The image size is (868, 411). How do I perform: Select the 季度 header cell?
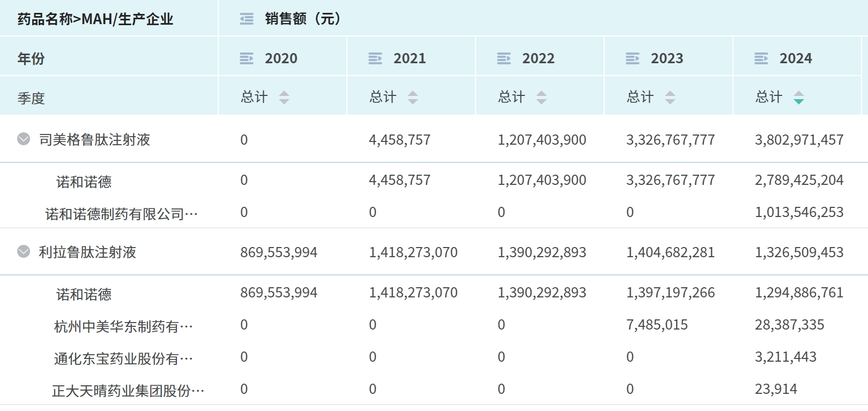coord(31,98)
